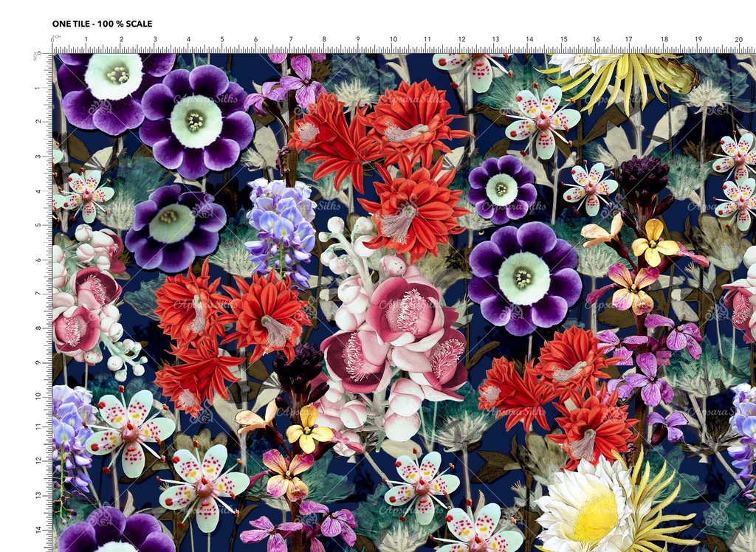The width and height of the screenshot is (756, 552).
Task: Click number 18 on the horizontal ruler
Action: [664, 39]
